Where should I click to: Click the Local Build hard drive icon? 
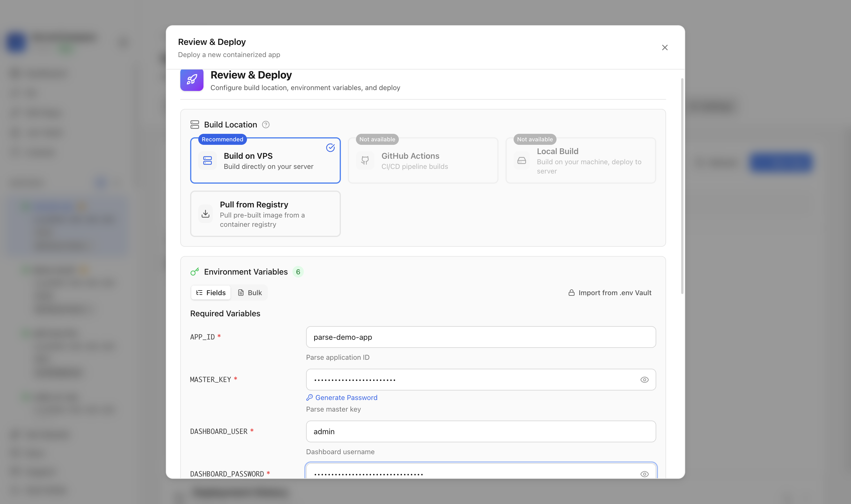[521, 160]
